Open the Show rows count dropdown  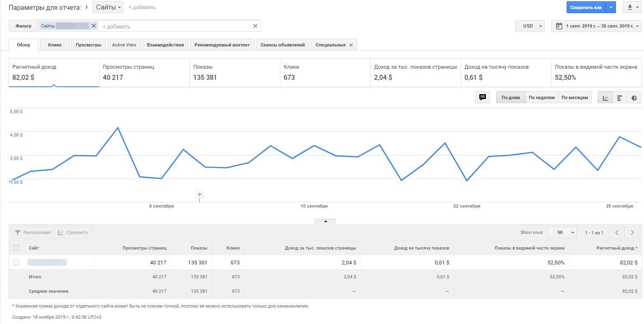pyautogui.click(x=563, y=232)
